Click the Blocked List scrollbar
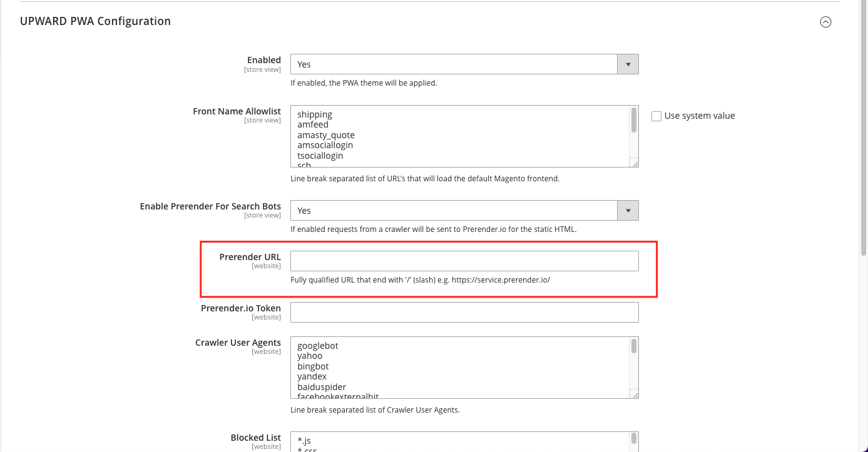This screenshot has width=868, height=452. pos(634,438)
